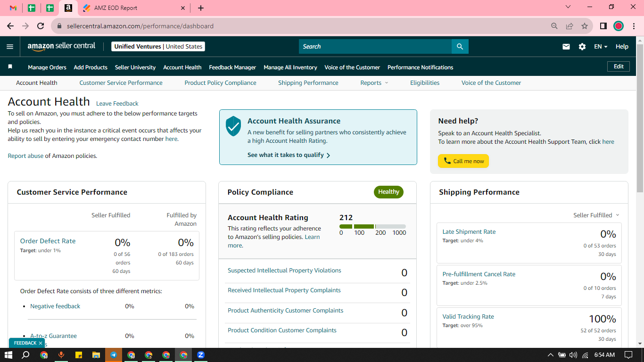The image size is (644, 362).
Task: Open Windows taskbar search
Action: tap(26, 355)
